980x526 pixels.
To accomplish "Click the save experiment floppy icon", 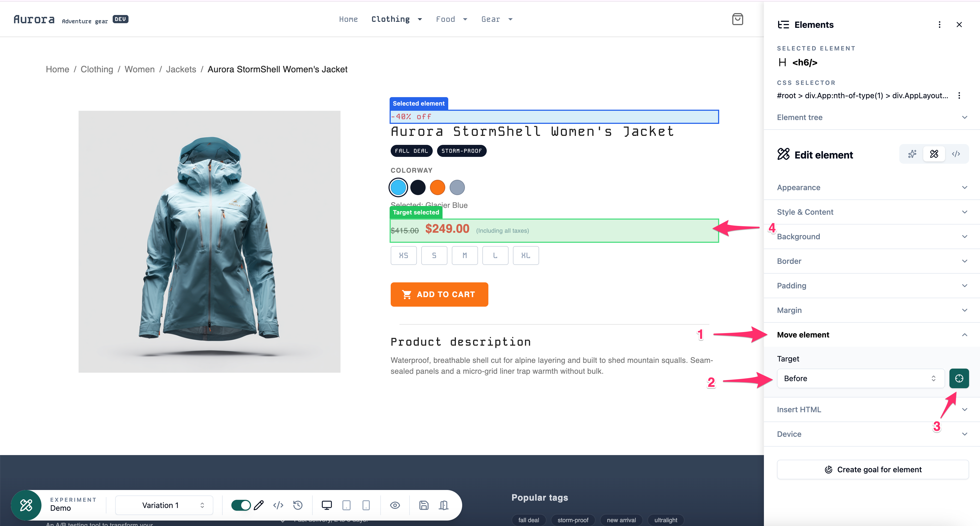I will point(424,505).
